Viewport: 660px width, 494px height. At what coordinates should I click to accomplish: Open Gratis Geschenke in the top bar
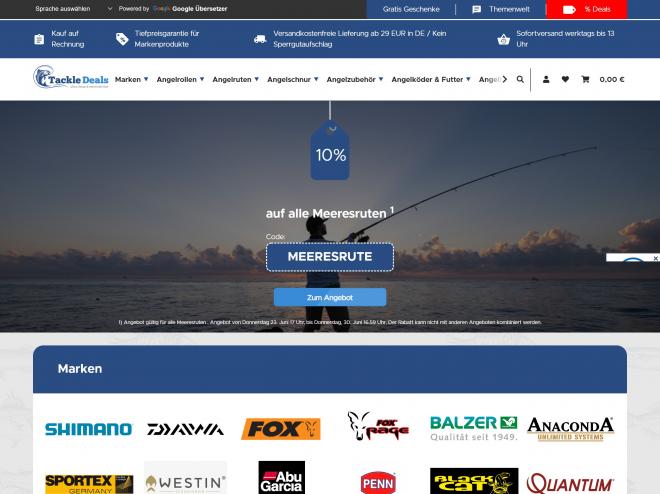tap(411, 9)
